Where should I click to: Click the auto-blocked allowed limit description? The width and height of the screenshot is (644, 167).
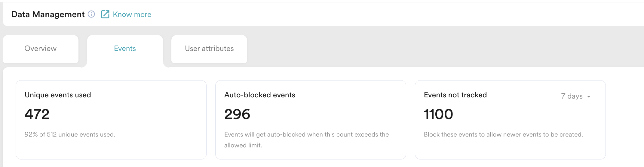click(x=306, y=140)
